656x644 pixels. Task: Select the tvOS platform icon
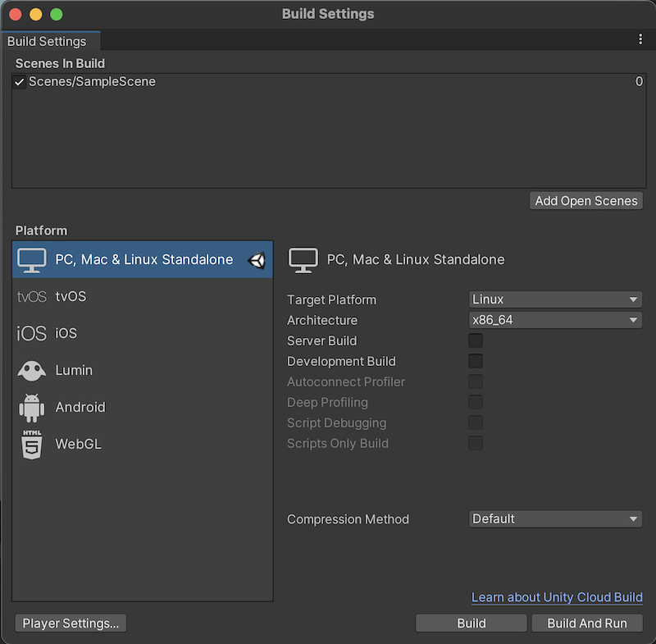tap(32, 297)
